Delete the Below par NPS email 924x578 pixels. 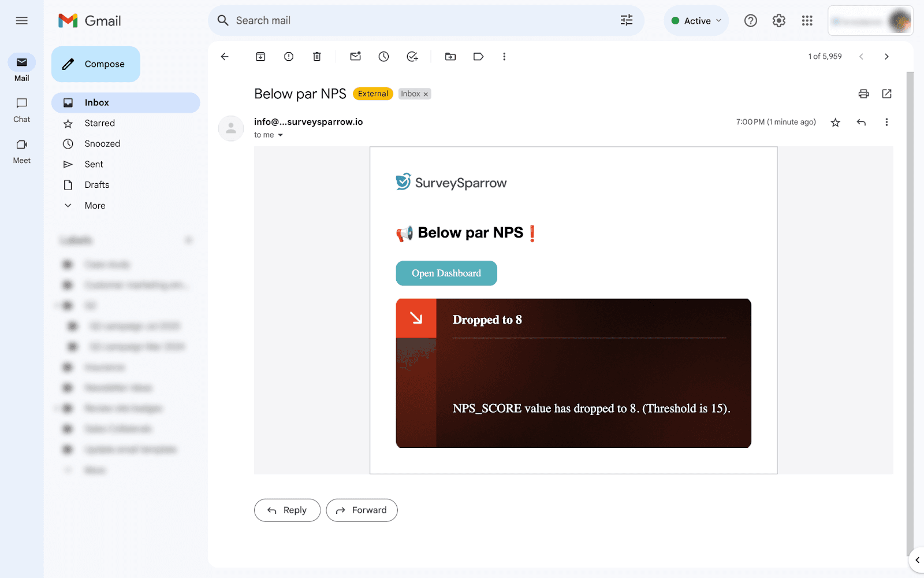317,57
